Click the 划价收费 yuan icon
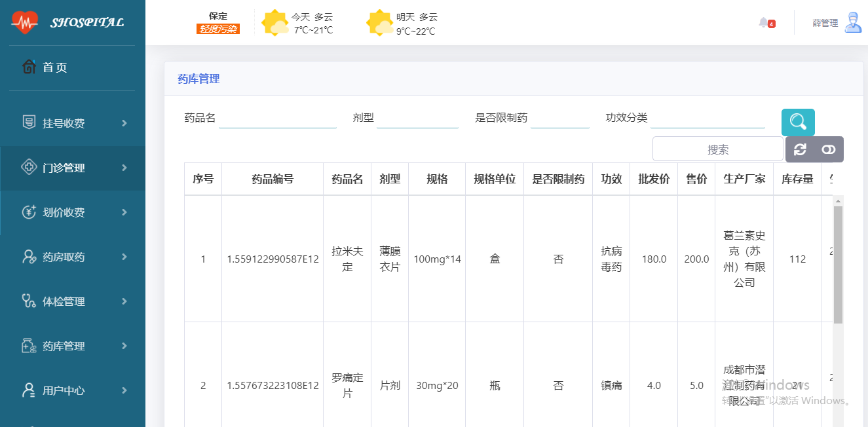 click(29, 212)
